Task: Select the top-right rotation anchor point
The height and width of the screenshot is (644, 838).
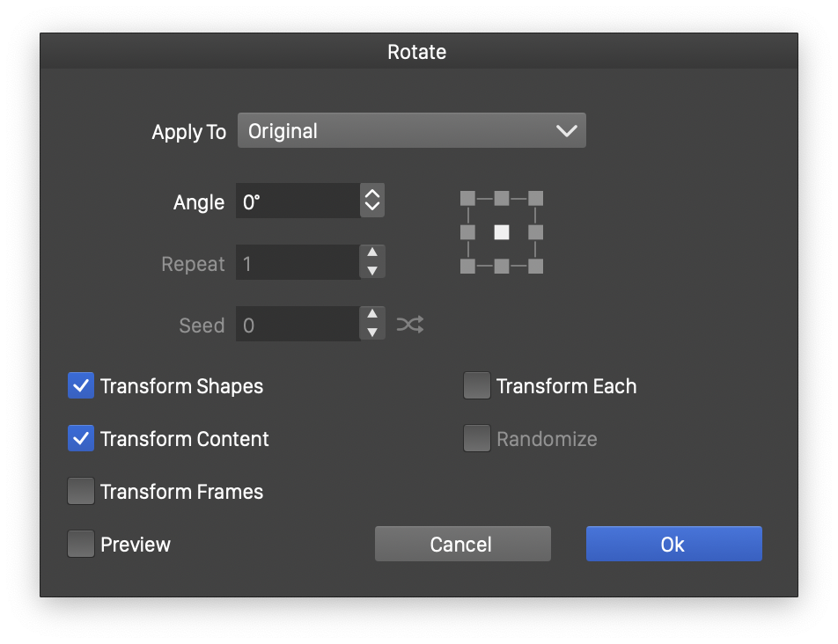Action: (x=535, y=199)
